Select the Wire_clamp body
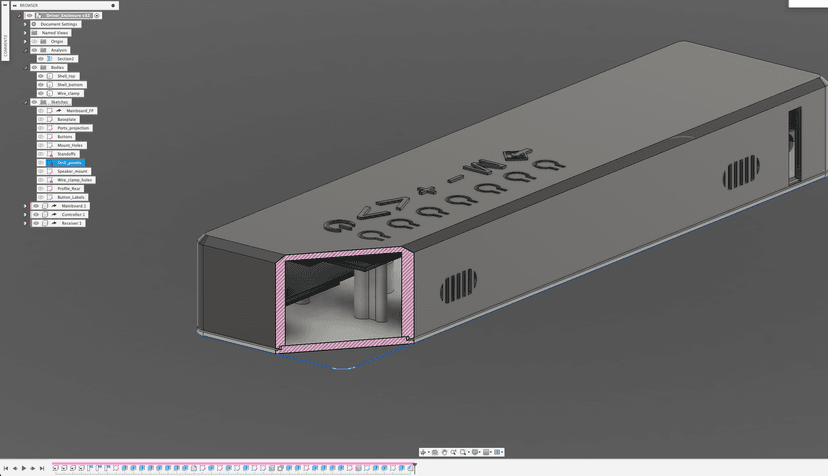This screenshot has height=476, width=828. [x=68, y=93]
